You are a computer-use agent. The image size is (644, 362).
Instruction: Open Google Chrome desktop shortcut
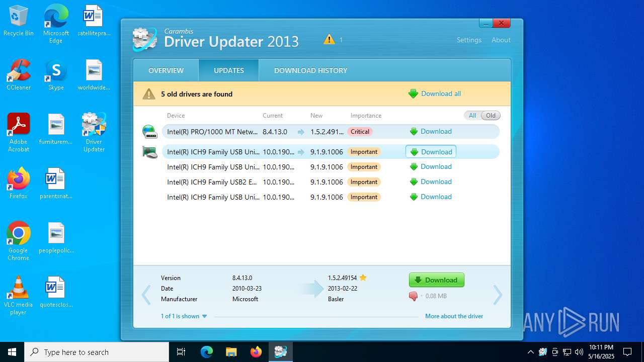[x=19, y=241]
